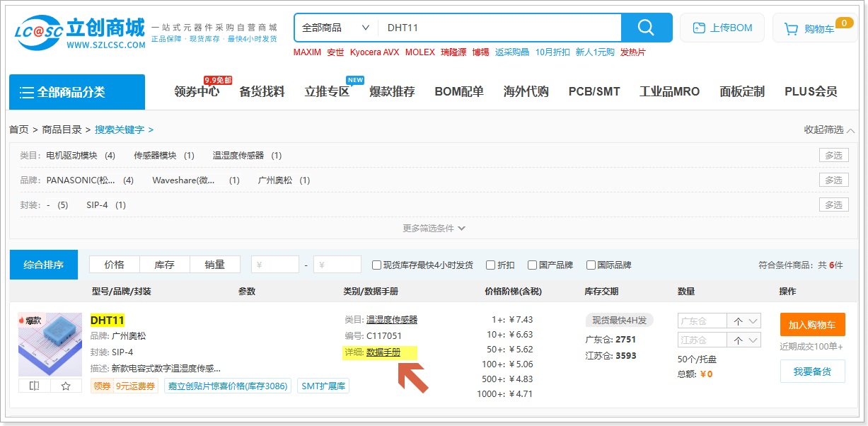Filter by 电机驱动模块 category
The height and width of the screenshot is (426, 868).
(x=71, y=156)
